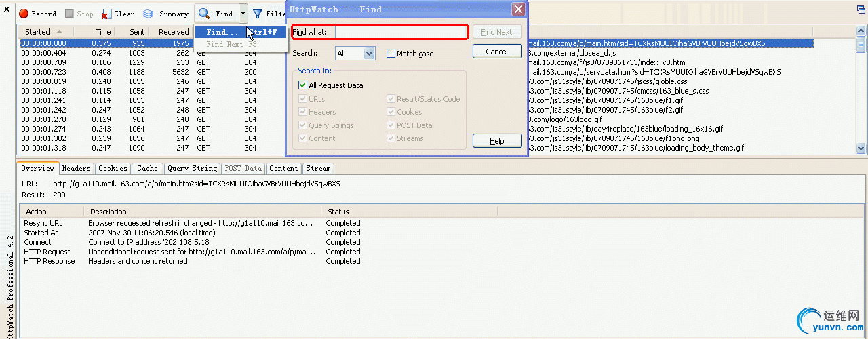Open the Filter funnel toolbar button
The width and height of the screenshot is (868, 339).
click(x=269, y=14)
